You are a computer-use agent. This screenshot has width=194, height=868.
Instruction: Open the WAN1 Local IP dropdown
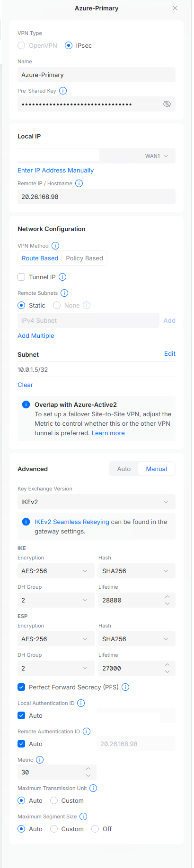(x=137, y=156)
